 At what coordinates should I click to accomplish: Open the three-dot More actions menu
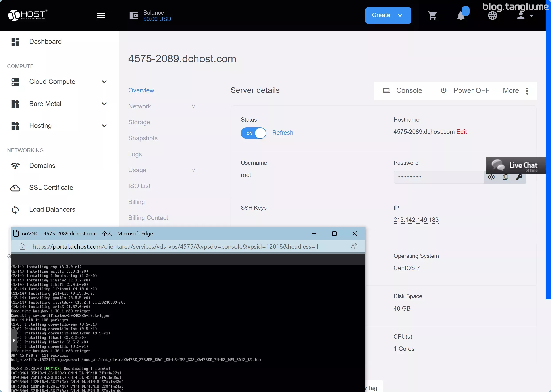(527, 91)
